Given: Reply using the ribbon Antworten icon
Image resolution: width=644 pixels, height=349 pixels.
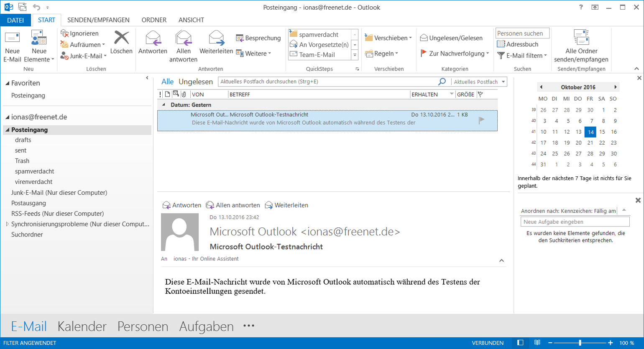Looking at the screenshot, I should [x=153, y=38].
